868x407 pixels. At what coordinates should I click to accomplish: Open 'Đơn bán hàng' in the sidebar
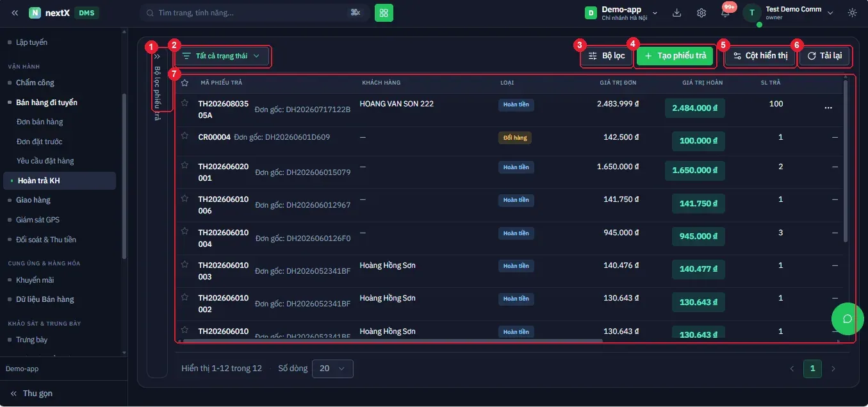click(x=40, y=122)
